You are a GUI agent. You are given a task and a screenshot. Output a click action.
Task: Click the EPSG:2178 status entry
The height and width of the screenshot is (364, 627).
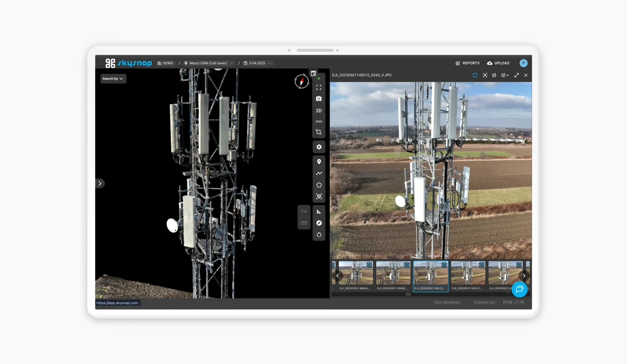[514, 302]
